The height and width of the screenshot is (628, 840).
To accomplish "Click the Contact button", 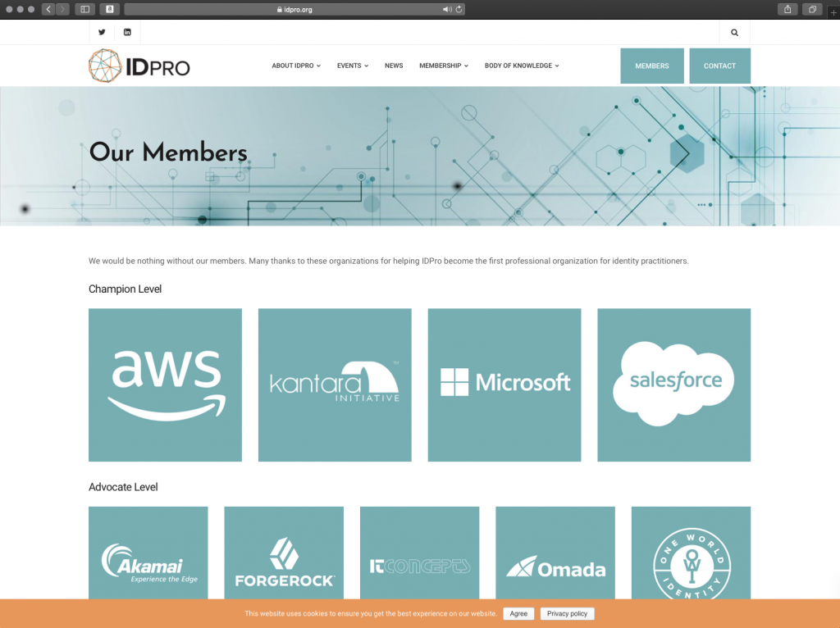I will pos(719,66).
